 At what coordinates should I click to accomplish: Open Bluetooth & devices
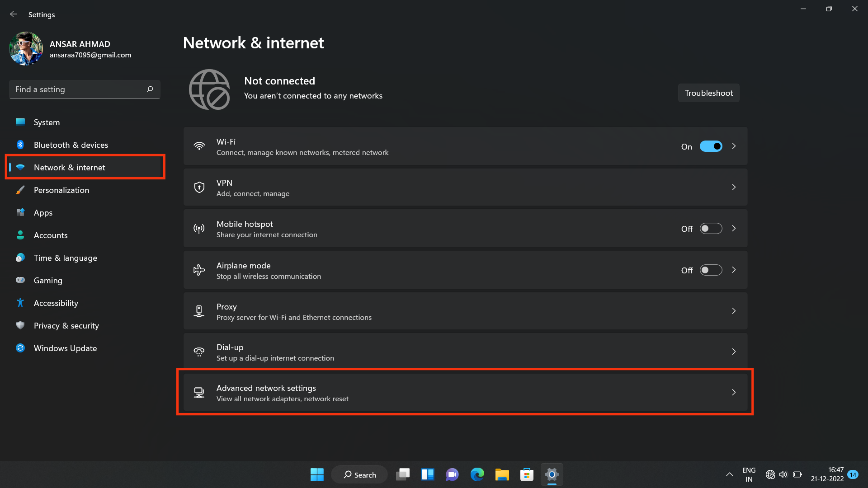coord(85,145)
